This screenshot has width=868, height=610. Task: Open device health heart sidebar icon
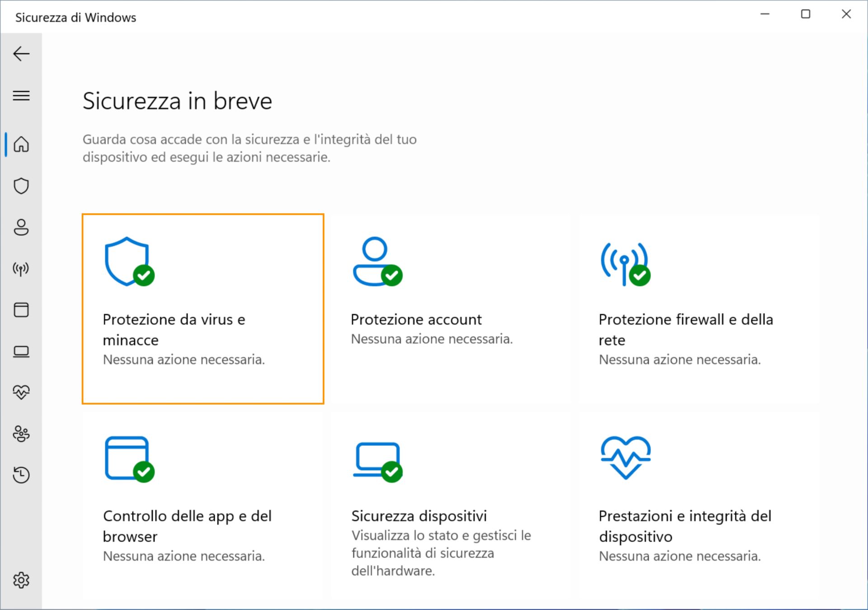click(x=21, y=392)
